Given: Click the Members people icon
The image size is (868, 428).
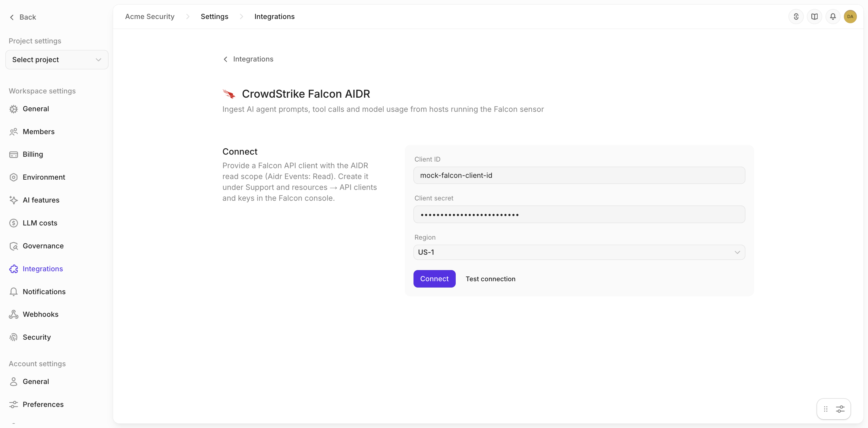Looking at the screenshot, I should (x=14, y=132).
